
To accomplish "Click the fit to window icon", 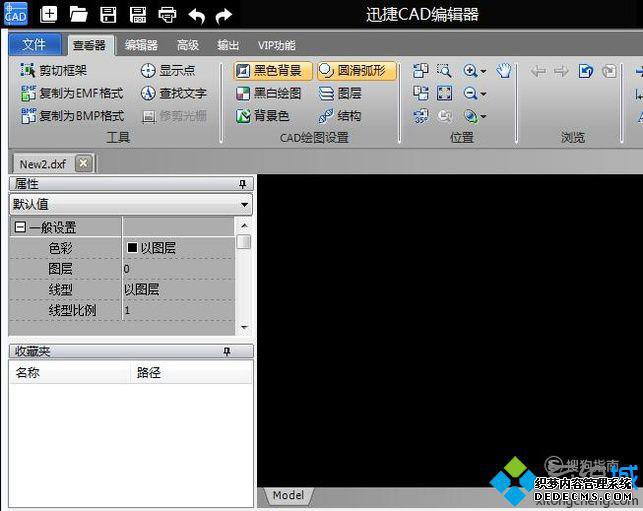I will (x=445, y=94).
